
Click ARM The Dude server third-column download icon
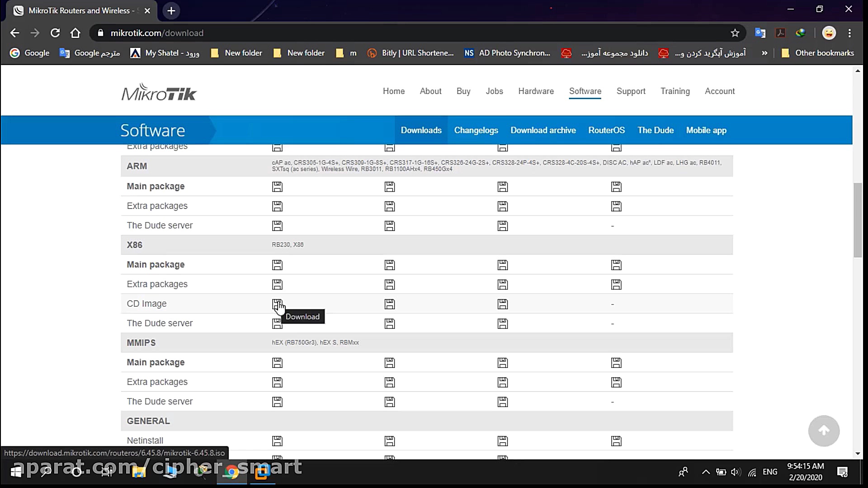[502, 226]
